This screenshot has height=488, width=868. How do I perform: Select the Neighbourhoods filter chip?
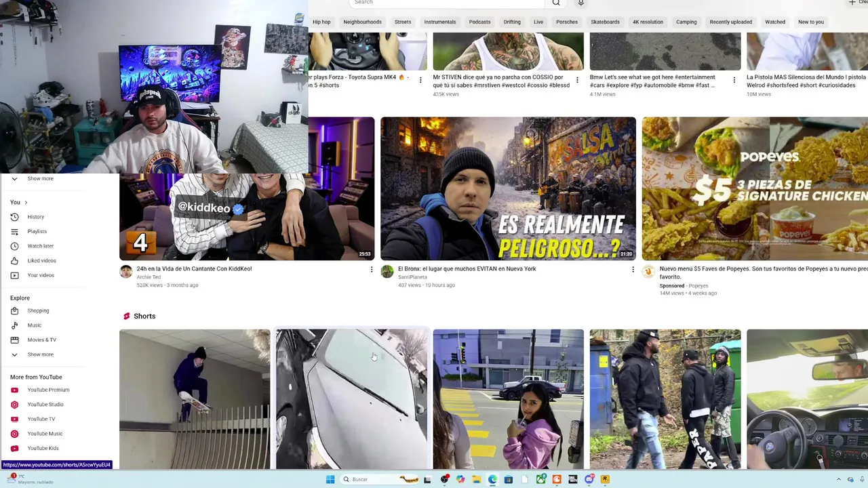pos(362,22)
